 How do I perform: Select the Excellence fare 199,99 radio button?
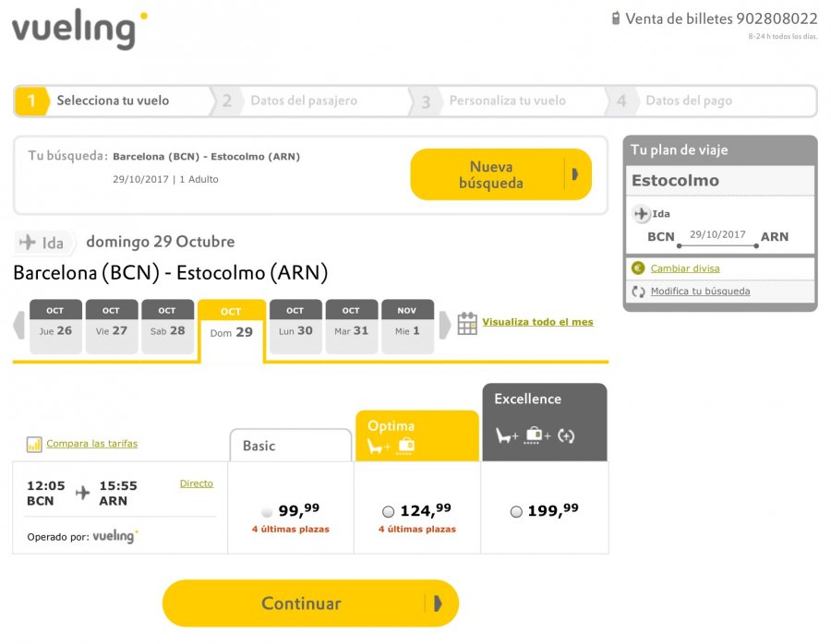(x=515, y=511)
